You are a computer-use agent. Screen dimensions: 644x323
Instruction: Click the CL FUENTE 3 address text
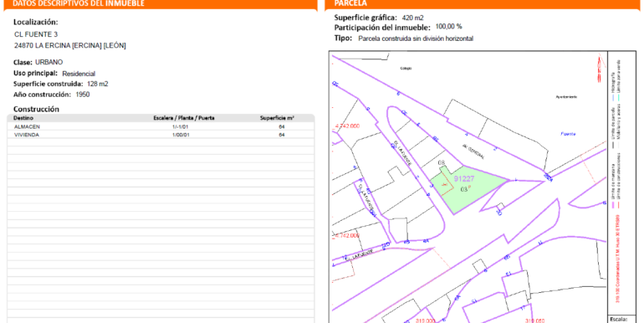36,34
